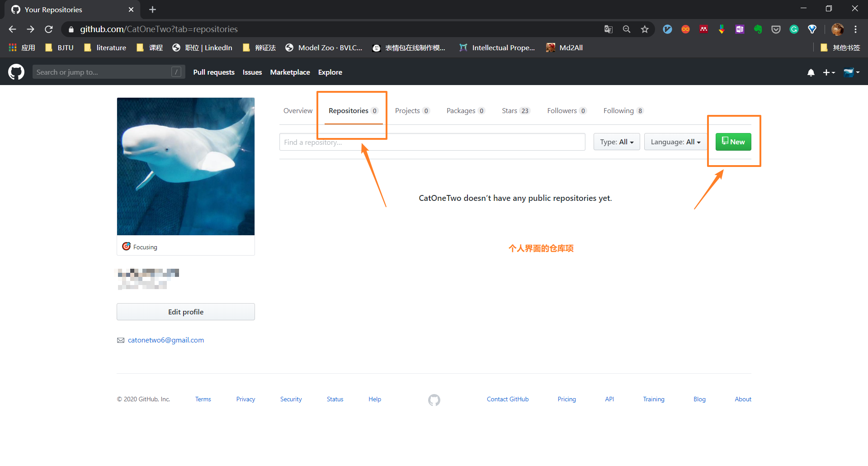Open the Blog footer link

[x=699, y=399]
